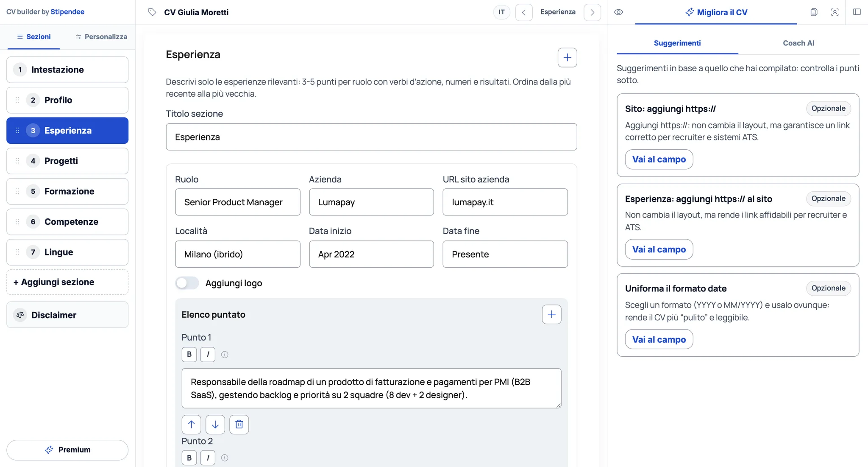
Task: Click the CV Giulia Moretti title
Action: pyautogui.click(x=196, y=12)
